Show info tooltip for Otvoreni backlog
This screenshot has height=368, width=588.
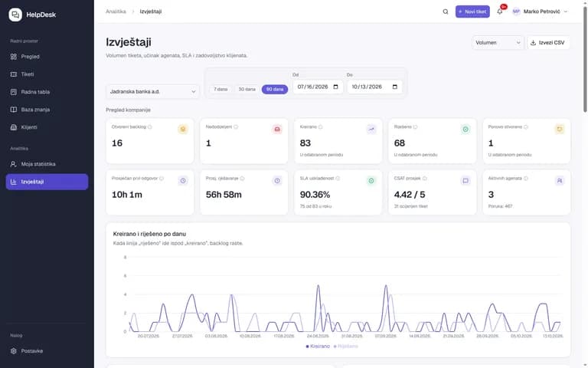(x=149, y=127)
